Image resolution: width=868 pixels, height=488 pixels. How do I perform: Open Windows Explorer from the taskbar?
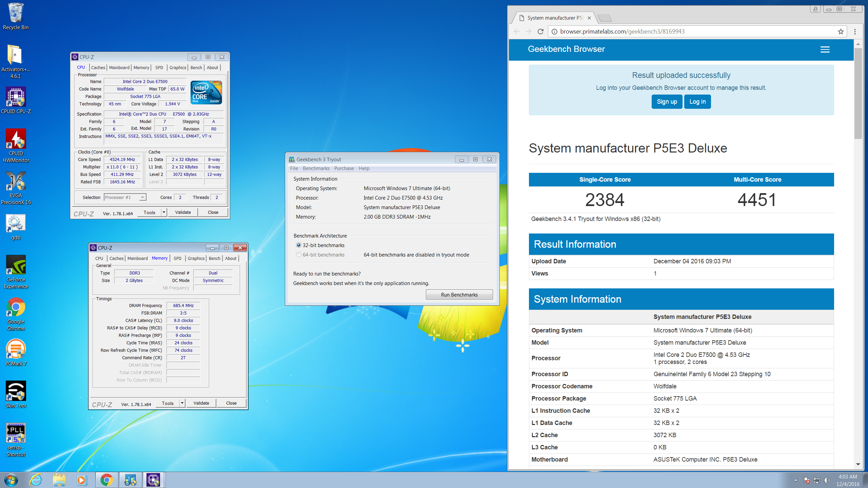[59, 480]
